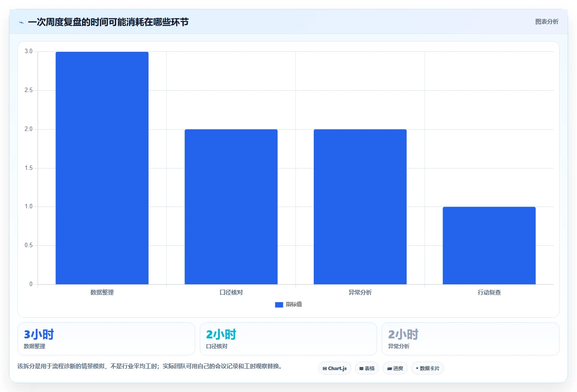
Task: Click the 数据整理 x-axis label
Action: [102, 293]
